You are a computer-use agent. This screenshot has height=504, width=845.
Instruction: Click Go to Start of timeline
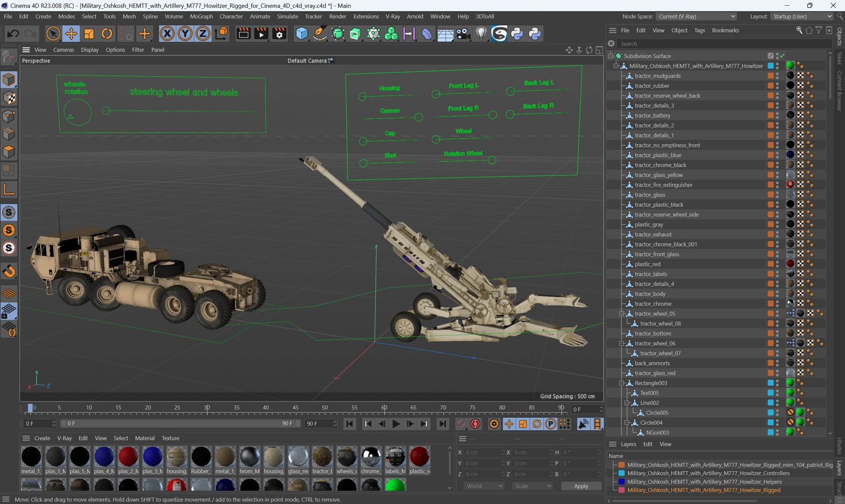click(x=349, y=424)
